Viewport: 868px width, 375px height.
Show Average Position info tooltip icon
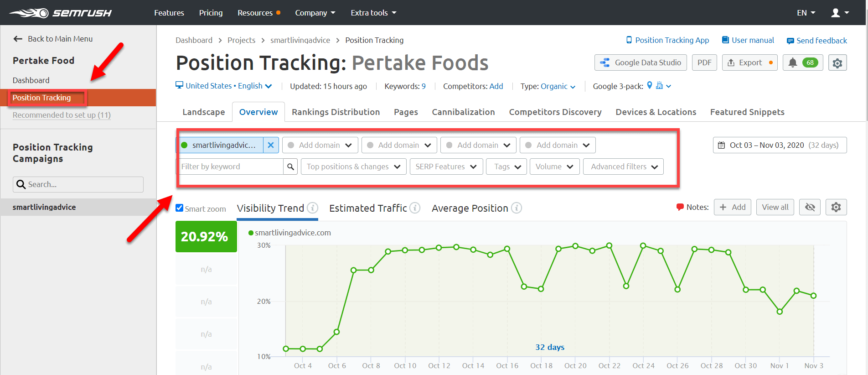coord(517,208)
